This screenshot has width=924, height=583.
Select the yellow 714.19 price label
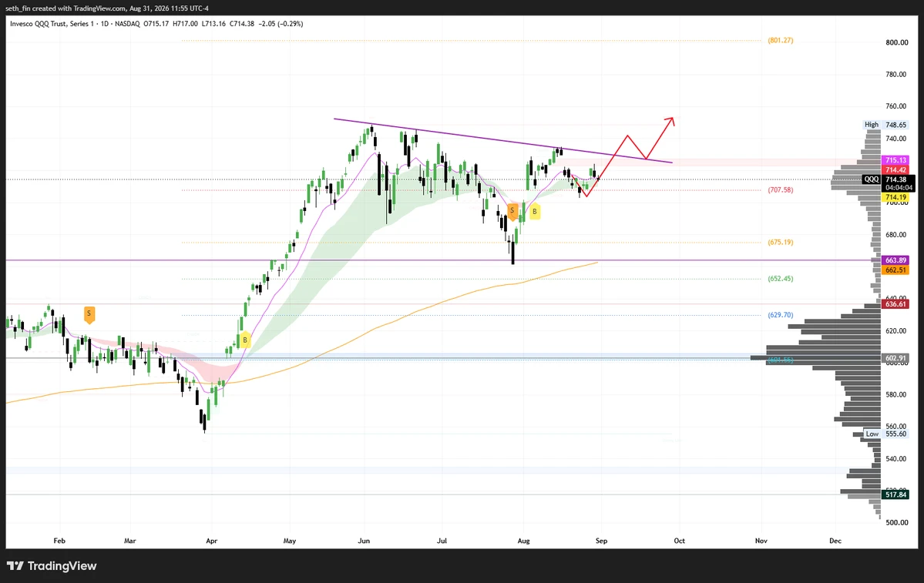pos(895,197)
